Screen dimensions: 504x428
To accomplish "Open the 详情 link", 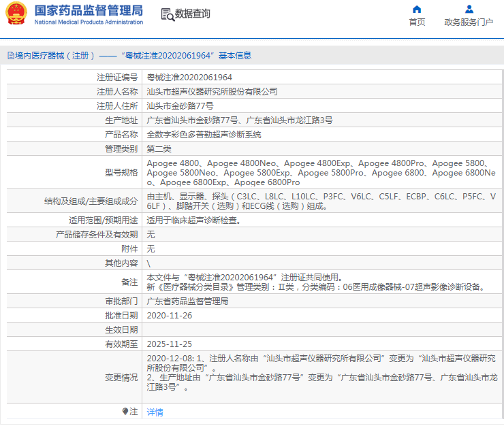I will click(x=155, y=412).
